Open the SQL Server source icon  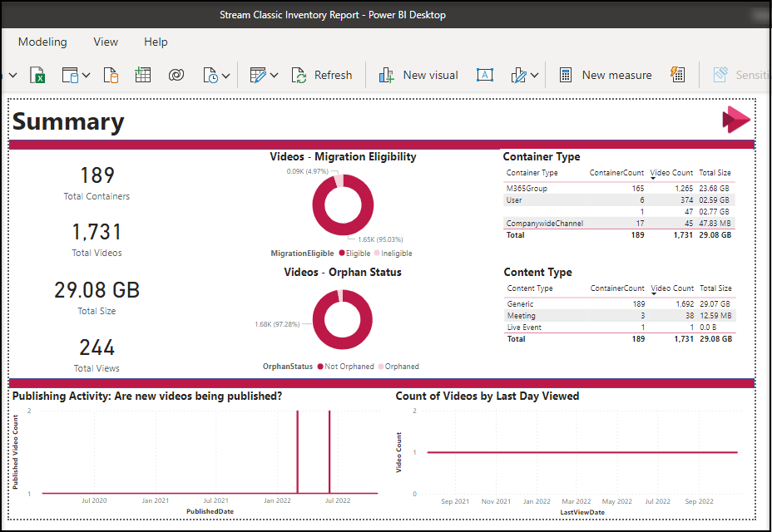coord(111,76)
